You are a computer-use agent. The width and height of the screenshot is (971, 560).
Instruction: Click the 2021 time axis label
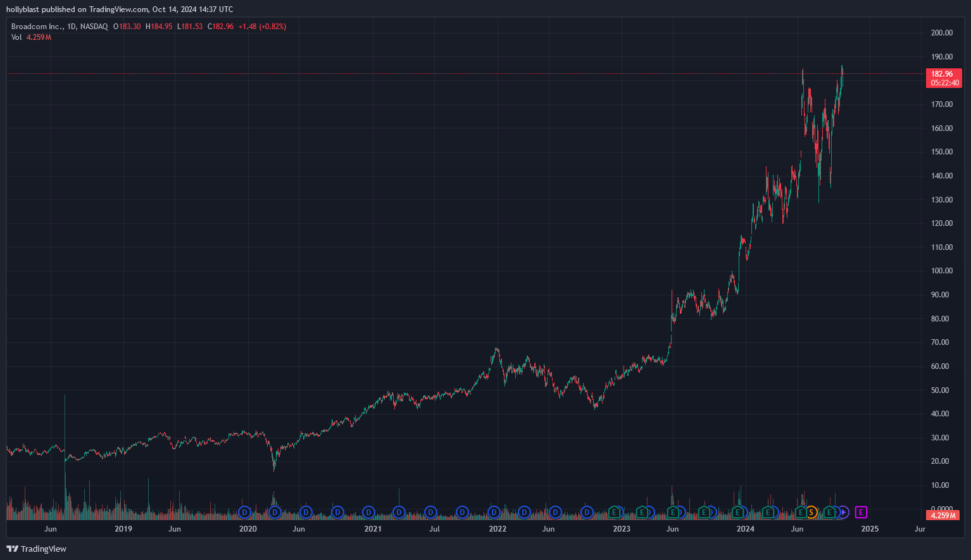(x=373, y=529)
